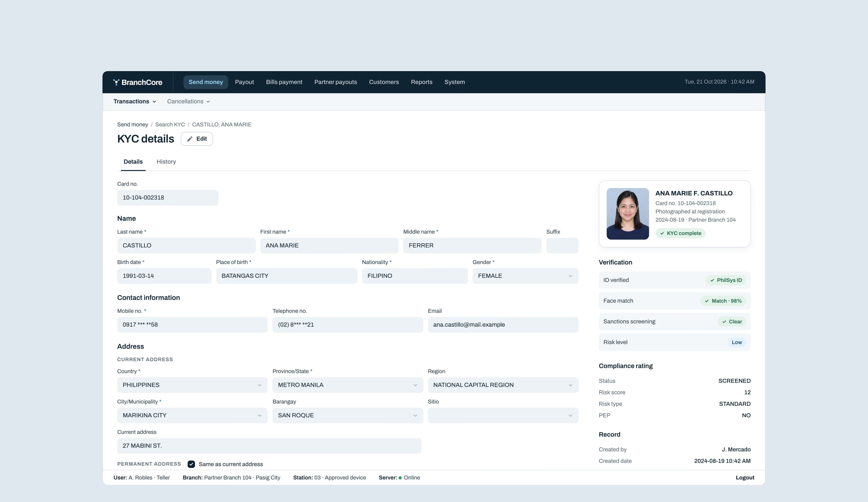Open the Reports nav item
The width and height of the screenshot is (868, 502).
pos(421,82)
